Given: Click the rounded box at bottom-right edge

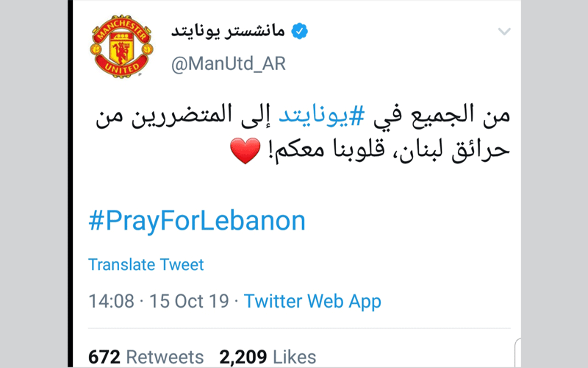Looking at the screenshot, I should (x=517, y=353).
